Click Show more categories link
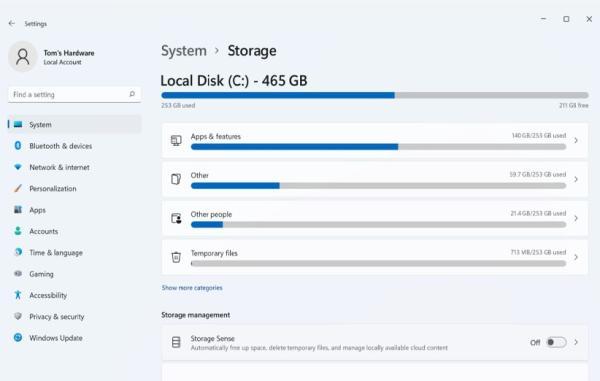 pos(192,288)
